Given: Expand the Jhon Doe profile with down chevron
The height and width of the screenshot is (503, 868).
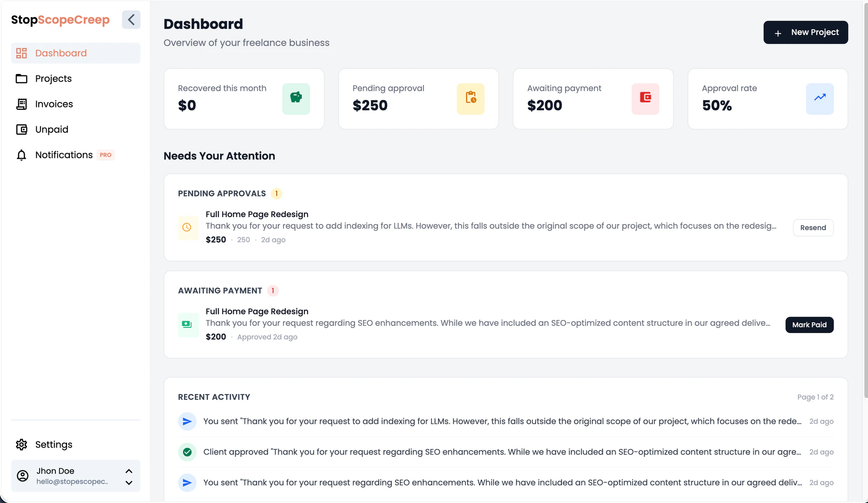Looking at the screenshot, I should [x=129, y=483].
